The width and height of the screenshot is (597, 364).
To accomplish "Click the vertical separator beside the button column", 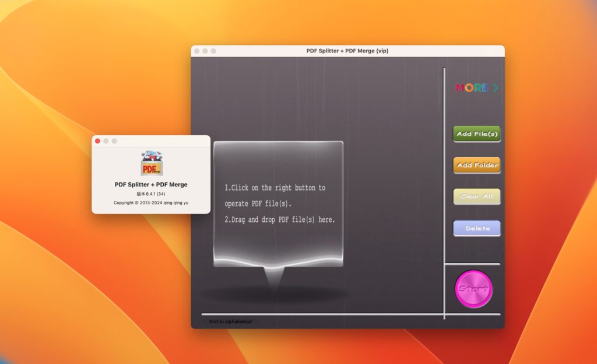I will point(444,175).
